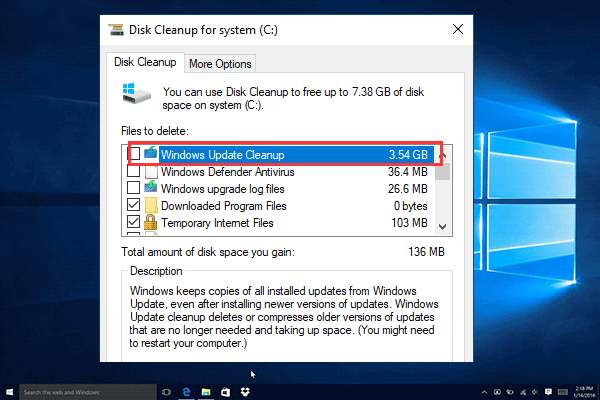The width and height of the screenshot is (600, 400).
Task: Open Dropbox from the taskbar
Action: (x=245, y=392)
